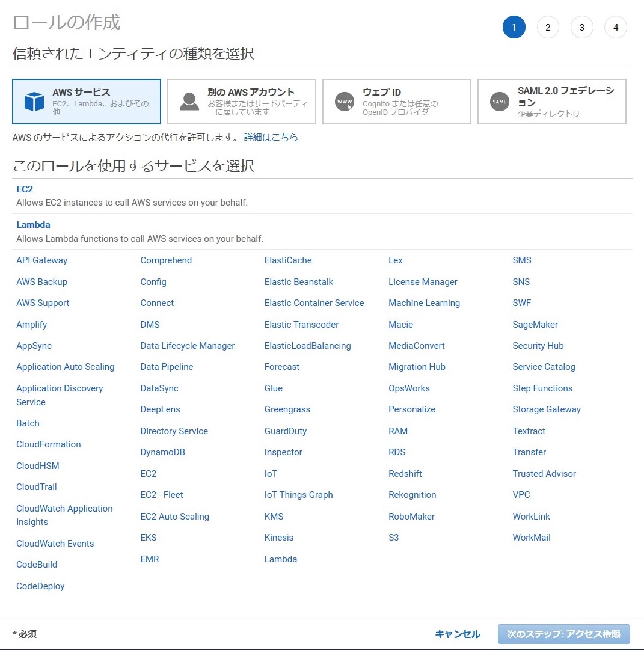This screenshot has width=644, height=650.
Task: Select the Kinesis service
Action: (x=278, y=538)
